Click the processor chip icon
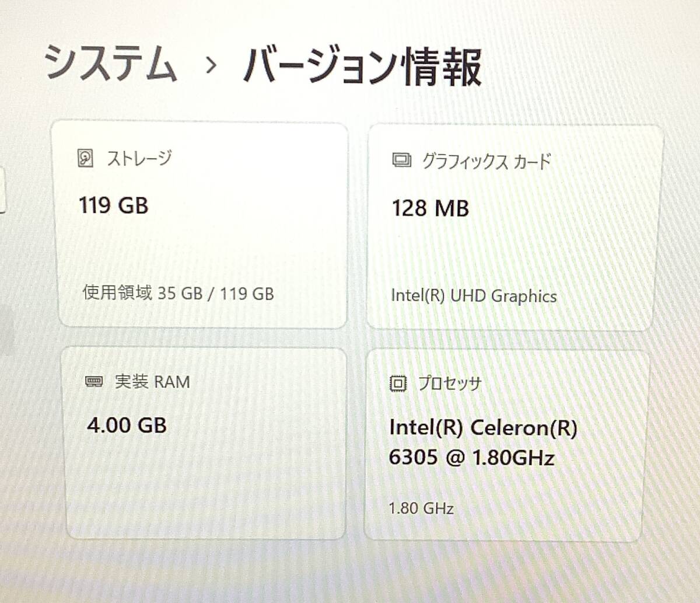Screen dimensions: 700x603 tap(398, 384)
